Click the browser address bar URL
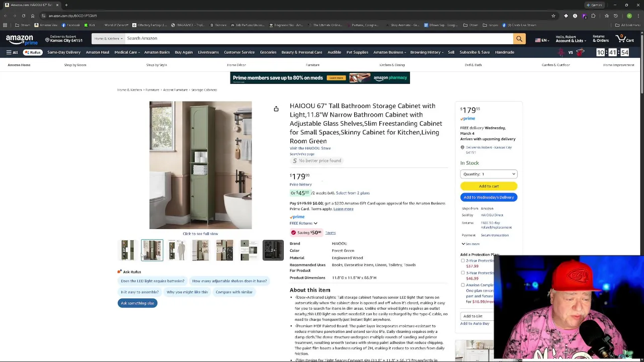644x362 pixels. (72, 16)
